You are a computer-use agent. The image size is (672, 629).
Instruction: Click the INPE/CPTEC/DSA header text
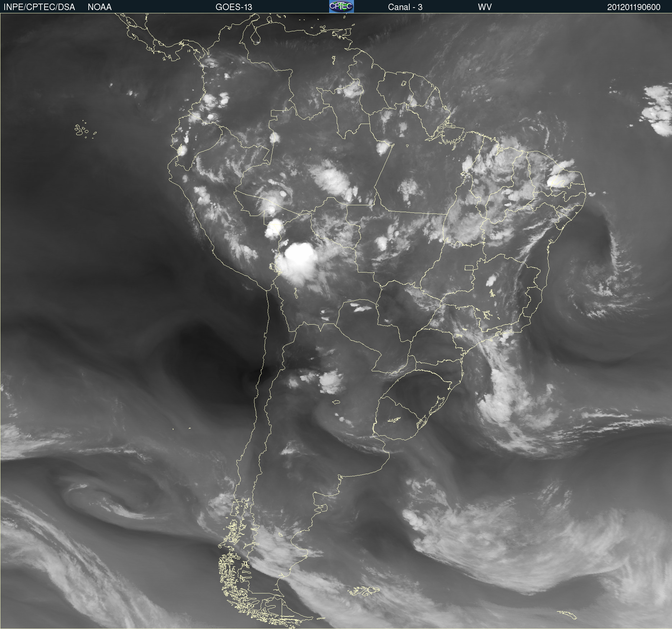pyautogui.click(x=39, y=7)
